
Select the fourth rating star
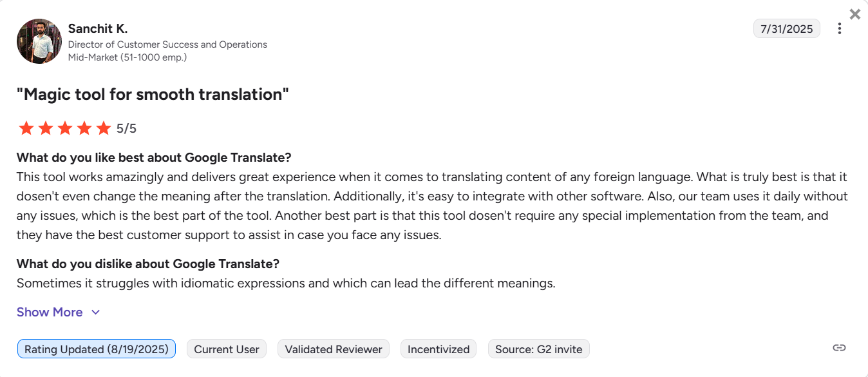pos(84,128)
